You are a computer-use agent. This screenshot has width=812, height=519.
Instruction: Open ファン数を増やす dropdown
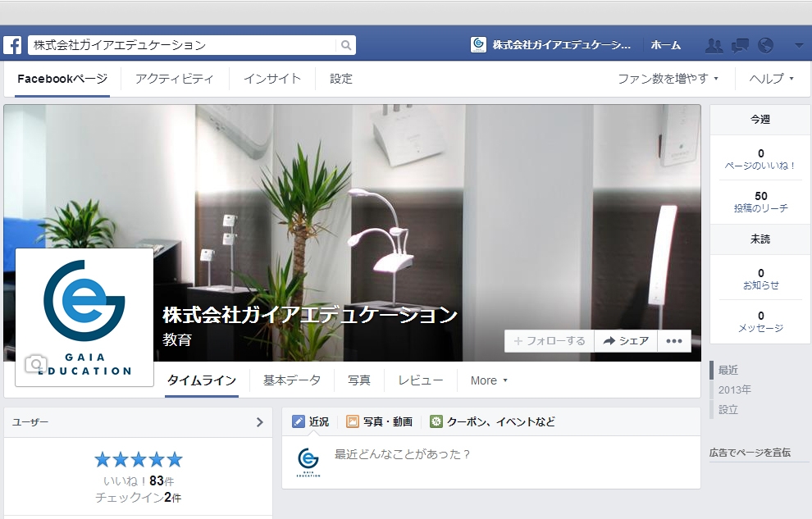pyautogui.click(x=668, y=79)
